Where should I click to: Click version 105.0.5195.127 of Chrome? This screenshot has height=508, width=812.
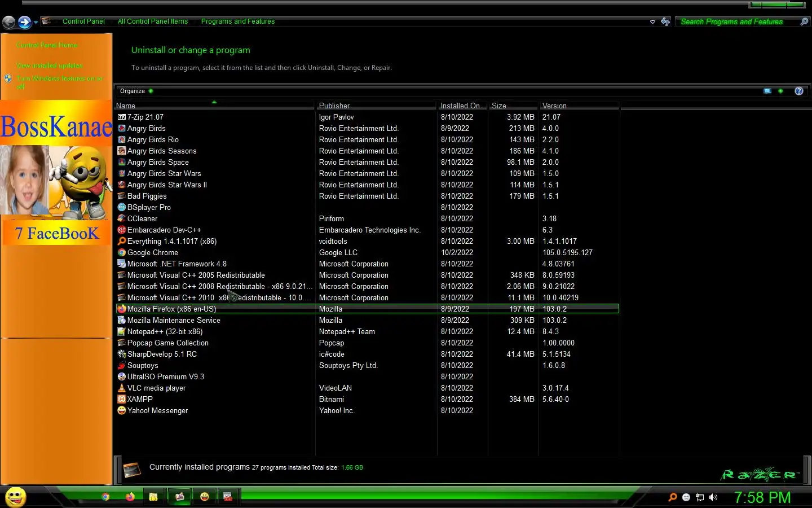click(x=567, y=252)
